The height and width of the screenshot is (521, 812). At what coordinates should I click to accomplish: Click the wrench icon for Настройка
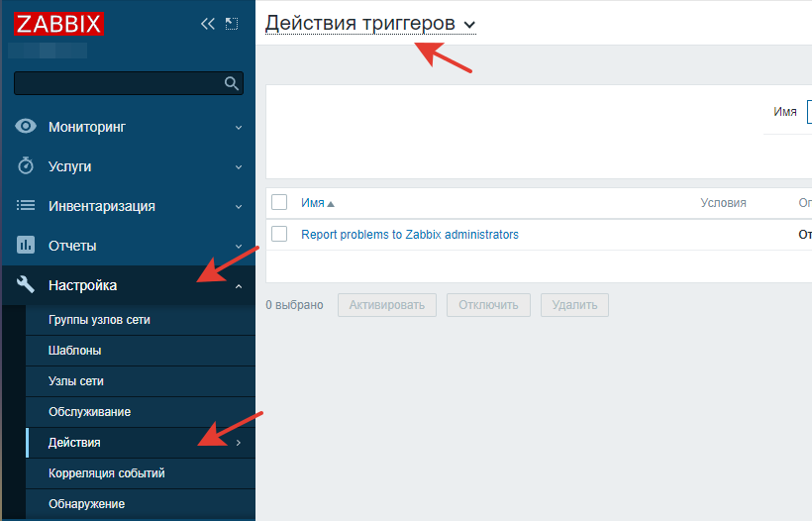(26, 284)
